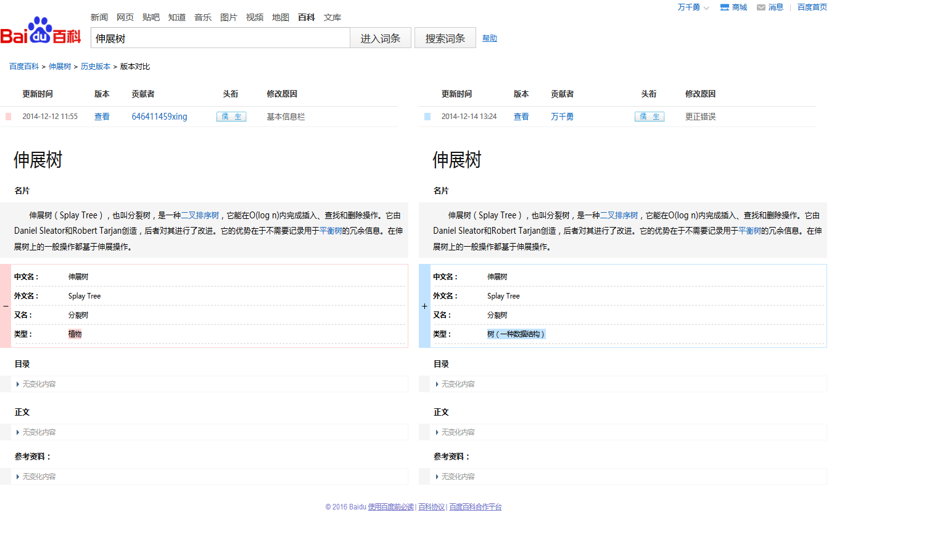Click the 进入词条 button
Image resolution: width=940 pixels, height=560 pixels.
(x=381, y=38)
